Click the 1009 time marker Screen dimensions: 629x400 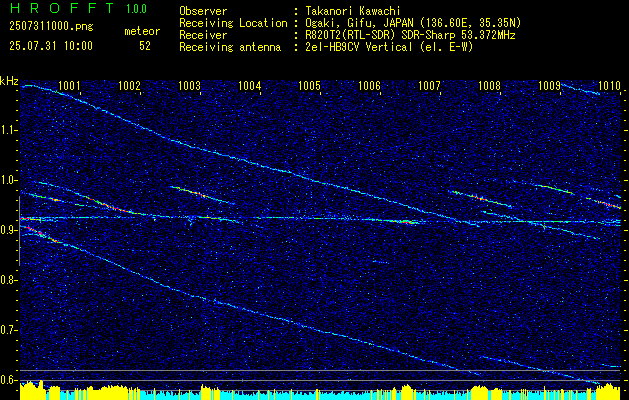point(549,85)
